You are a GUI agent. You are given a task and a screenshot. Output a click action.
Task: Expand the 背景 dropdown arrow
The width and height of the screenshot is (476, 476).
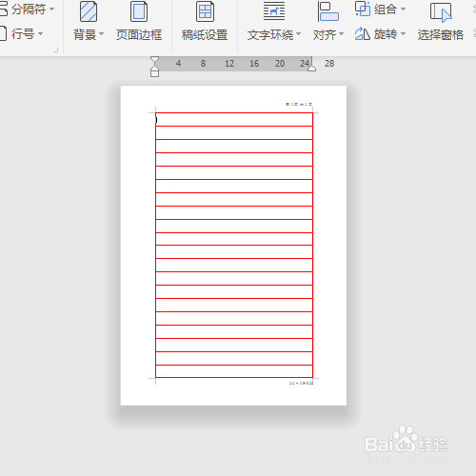pyautogui.click(x=102, y=33)
